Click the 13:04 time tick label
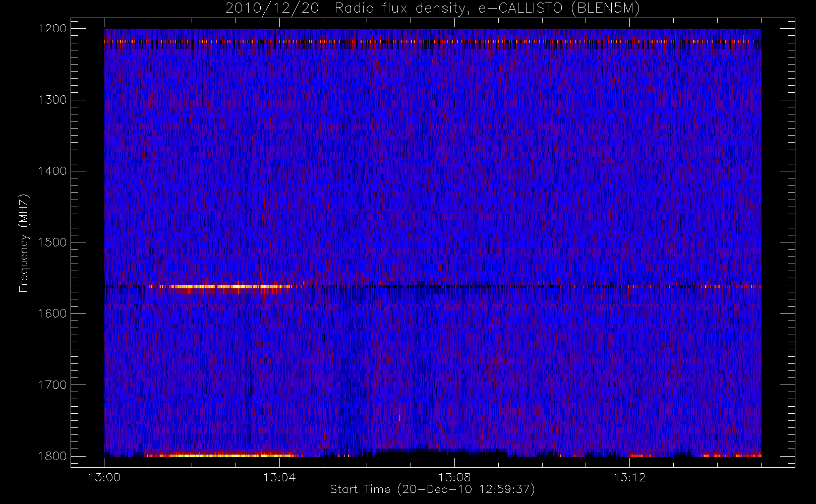816x504 pixels. pyautogui.click(x=279, y=477)
